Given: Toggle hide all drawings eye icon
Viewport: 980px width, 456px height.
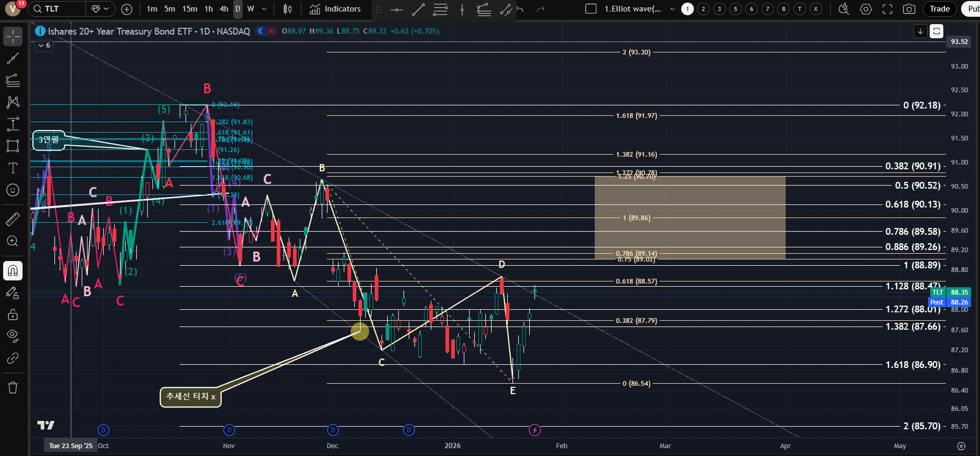Looking at the screenshot, I should click(x=13, y=335).
